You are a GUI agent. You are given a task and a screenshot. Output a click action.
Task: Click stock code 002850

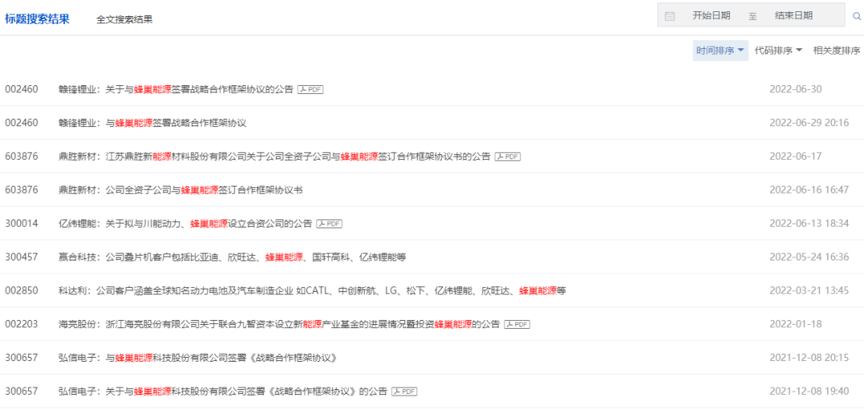(x=22, y=291)
